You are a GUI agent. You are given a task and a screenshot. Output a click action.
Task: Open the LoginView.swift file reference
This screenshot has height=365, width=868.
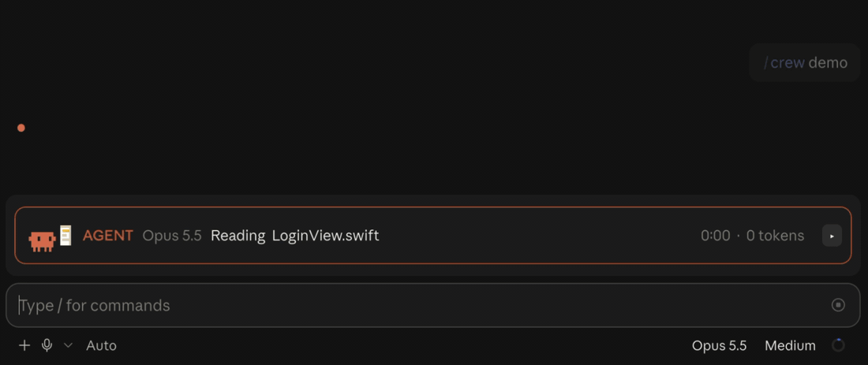pyautogui.click(x=325, y=236)
